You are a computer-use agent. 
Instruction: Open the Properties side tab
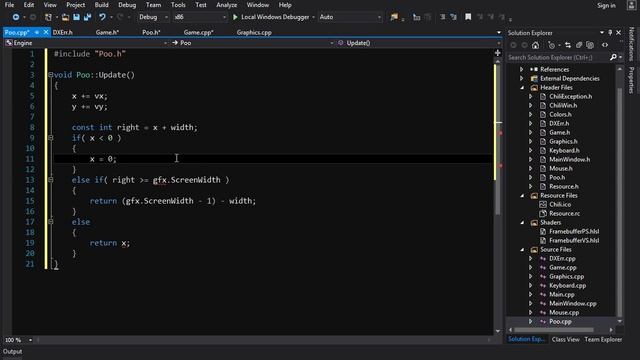click(x=631, y=80)
